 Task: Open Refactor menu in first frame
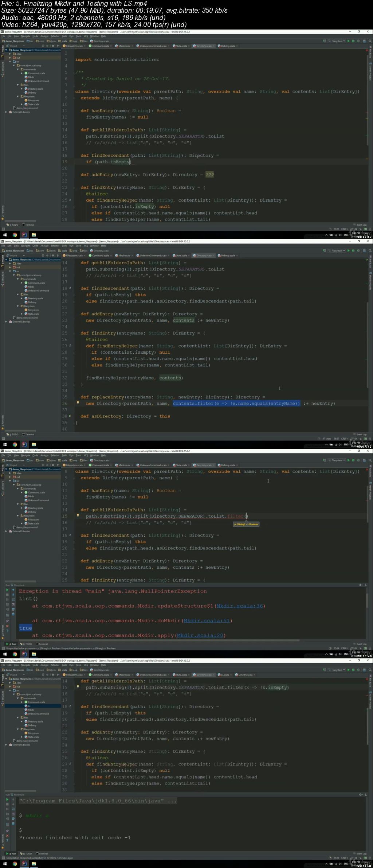(x=55, y=36)
